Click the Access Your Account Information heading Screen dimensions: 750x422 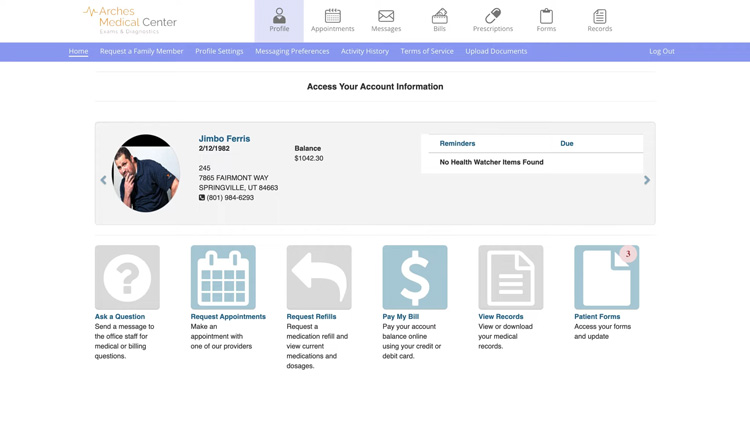pos(375,87)
